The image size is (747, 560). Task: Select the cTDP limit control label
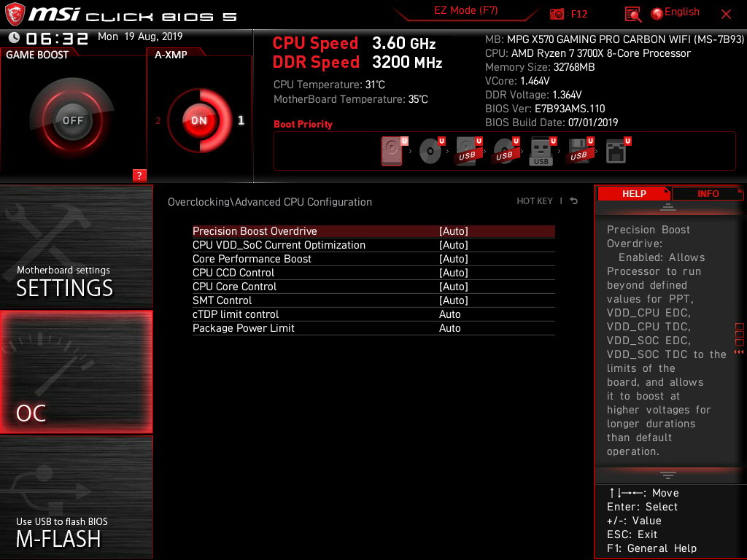pyautogui.click(x=236, y=314)
